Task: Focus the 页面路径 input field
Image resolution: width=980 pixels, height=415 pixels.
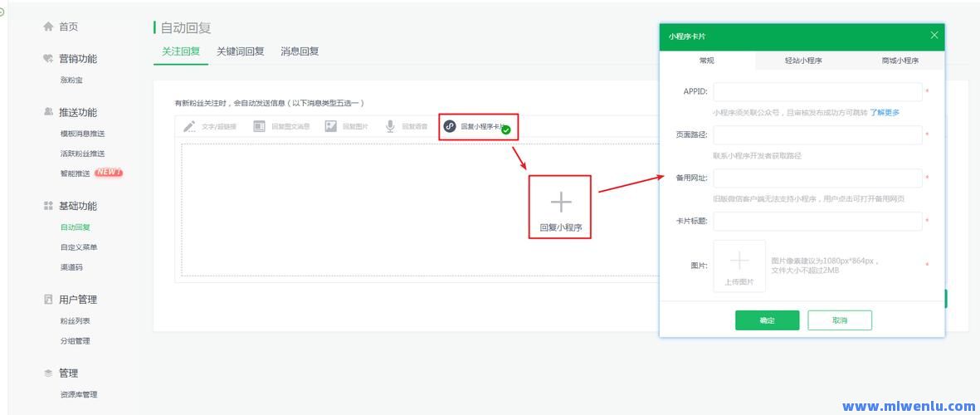Action: point(817,134)
